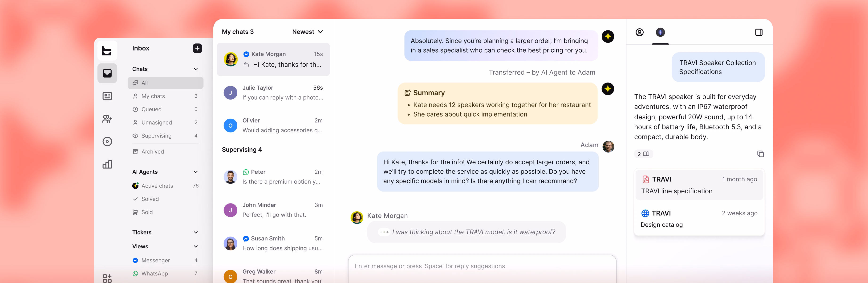Focus the message reply input field
Image resolution: width=868 pixels, height=283 pixels.
pyautogui.click(x=482, y=269)
